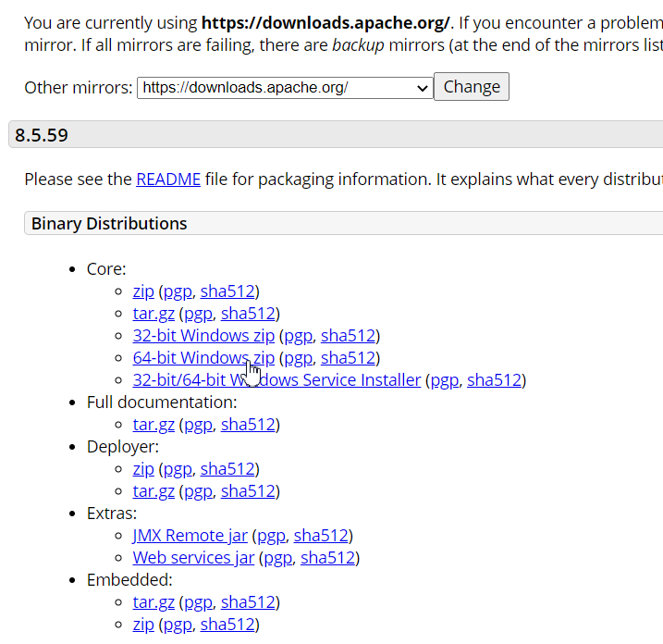Click the Change mirror button
Viewport: 663px width, 644px height.
(x=472, y=87)
